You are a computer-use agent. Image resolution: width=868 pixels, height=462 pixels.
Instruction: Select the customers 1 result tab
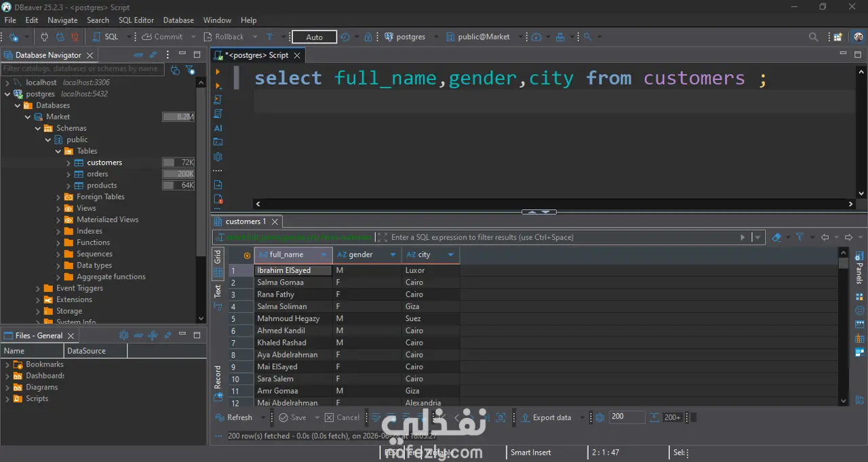[245, 222]
